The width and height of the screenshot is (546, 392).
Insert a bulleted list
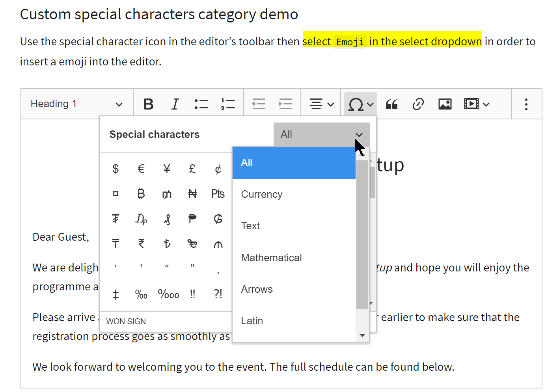[201, 104]
